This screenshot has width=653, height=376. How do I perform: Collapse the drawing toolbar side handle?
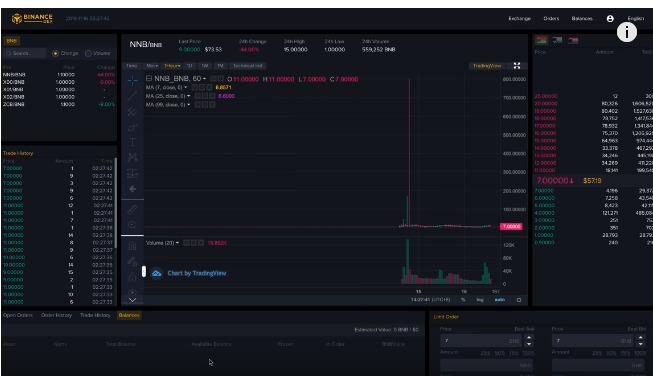tap(144, 272)
